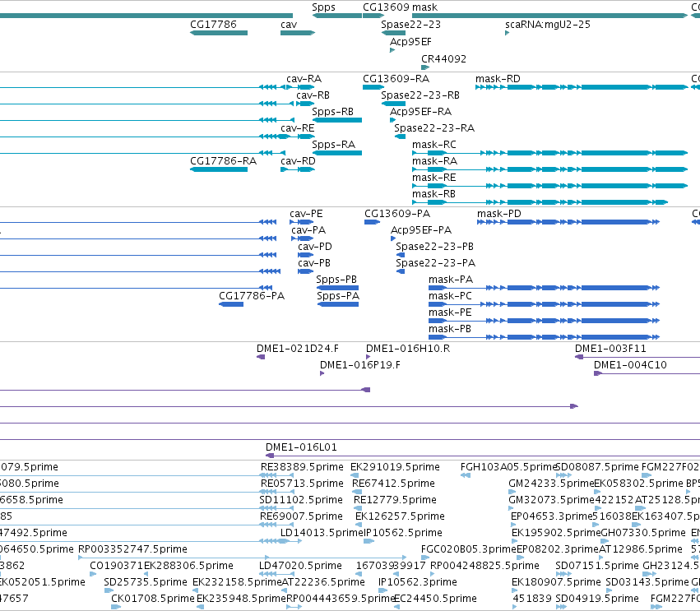Click Spase22-23-PA protein
The image size is (700, 611).
[401, 272]
